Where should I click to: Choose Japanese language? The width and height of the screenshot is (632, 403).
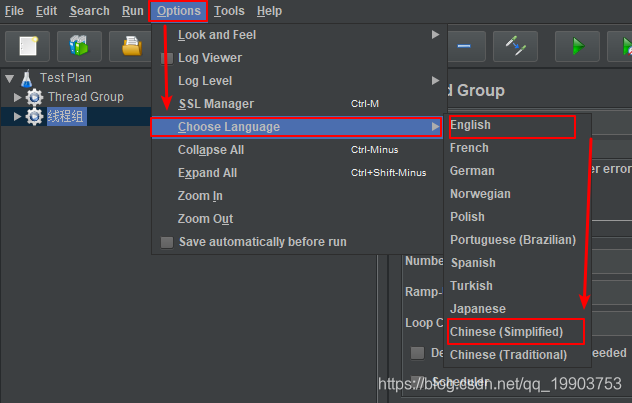click(518, 309)
